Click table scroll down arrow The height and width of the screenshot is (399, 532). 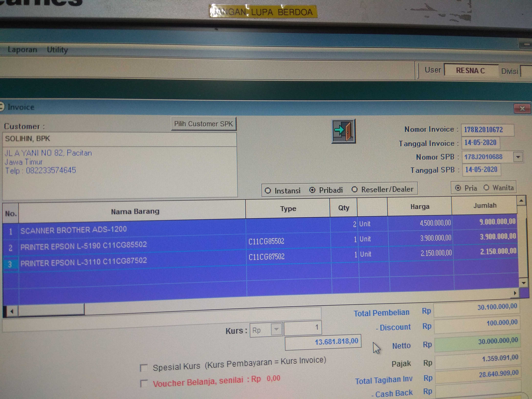tap(524, 283)
